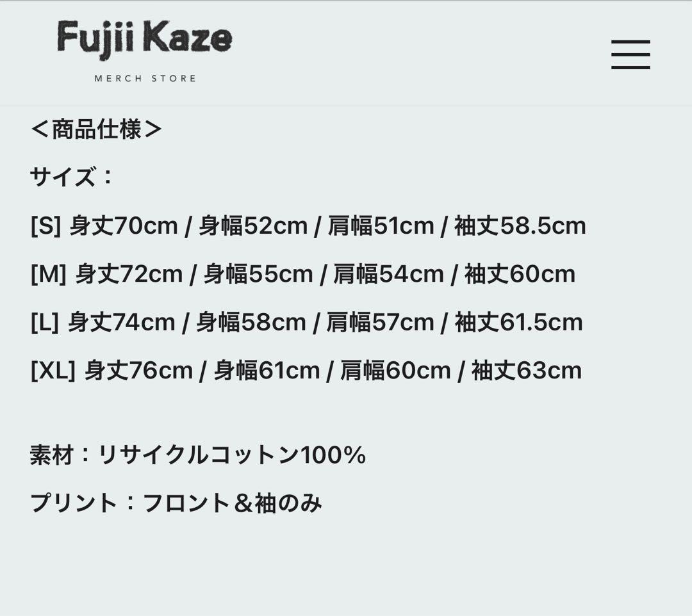Viewport: 692px width, 616px height.
Task: Click the [S] size label
Action: pyautogui.click(x=45, y=226)
